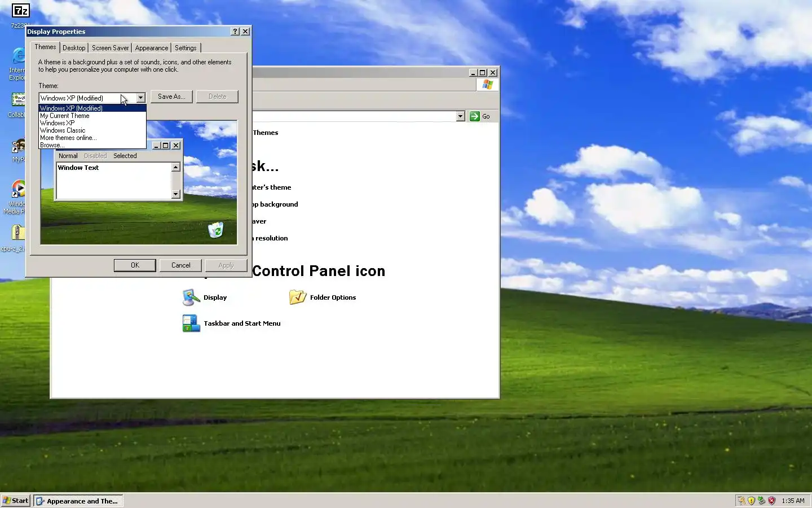The width and height of the screenshot is (812, 508).
Task: Click the Collab desktop icon
Action: [18, 100]
